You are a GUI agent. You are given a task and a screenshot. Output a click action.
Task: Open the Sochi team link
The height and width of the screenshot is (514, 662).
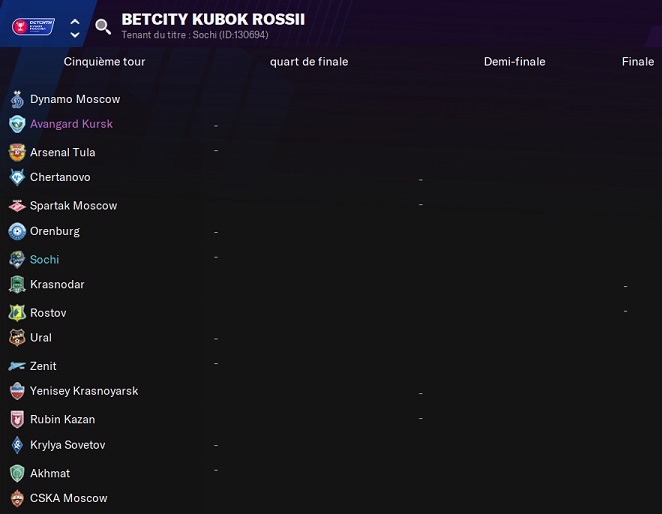point(45,259)
